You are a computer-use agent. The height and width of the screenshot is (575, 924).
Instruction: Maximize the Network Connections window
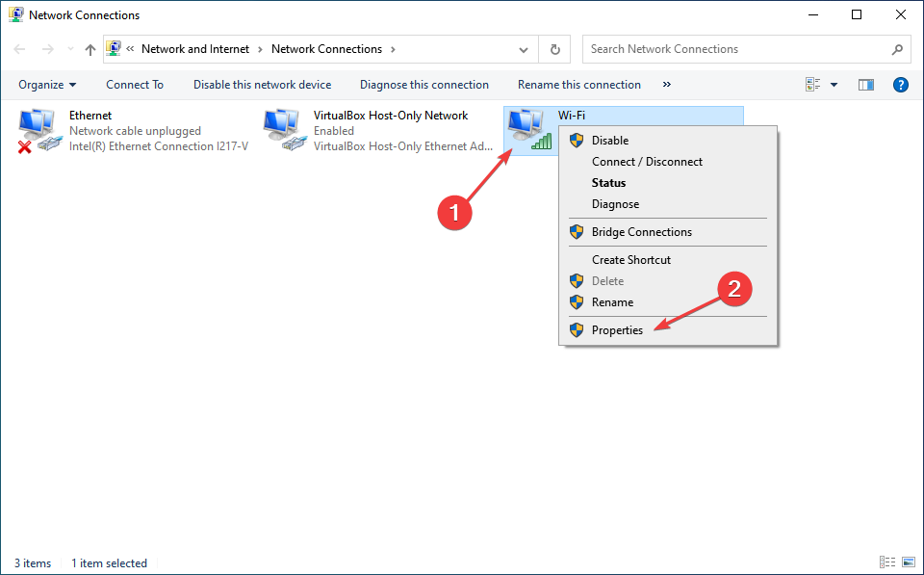[857, 14]
